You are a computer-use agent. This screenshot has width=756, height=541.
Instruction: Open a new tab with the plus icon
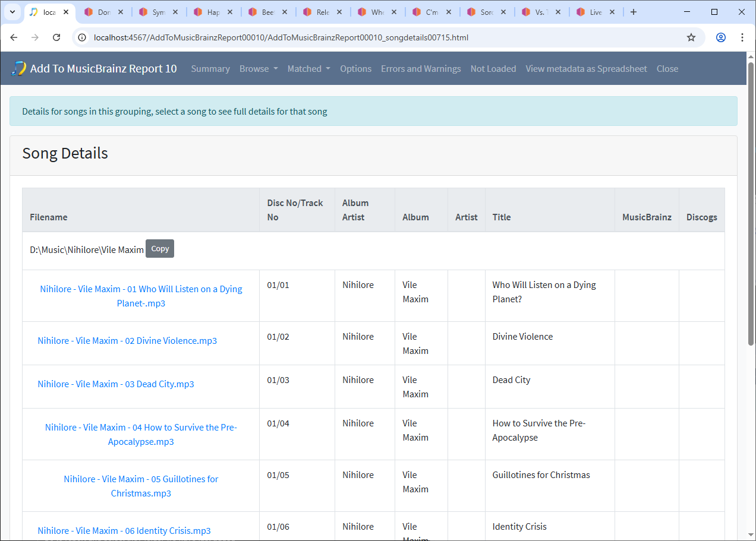(634, 12)
